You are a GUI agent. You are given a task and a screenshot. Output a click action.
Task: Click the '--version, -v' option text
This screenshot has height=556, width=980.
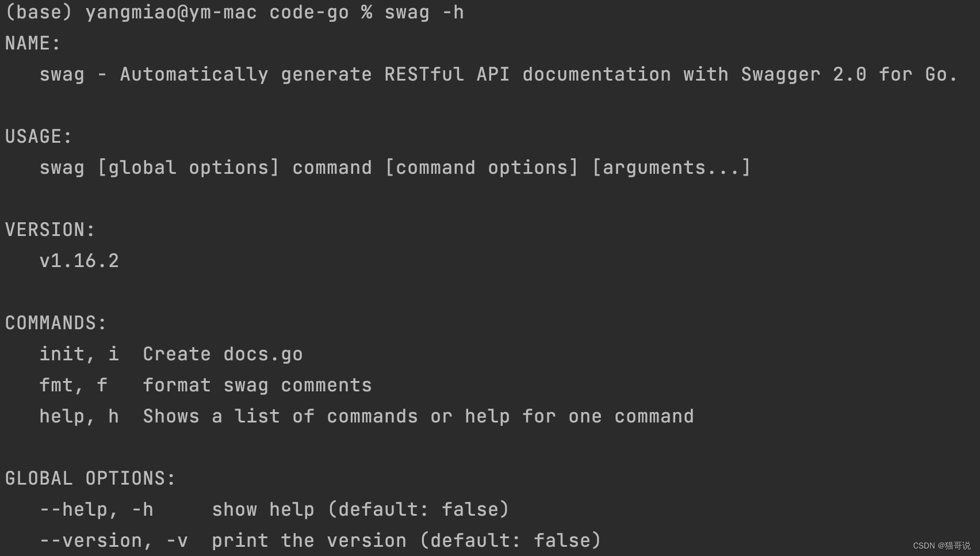114,540
